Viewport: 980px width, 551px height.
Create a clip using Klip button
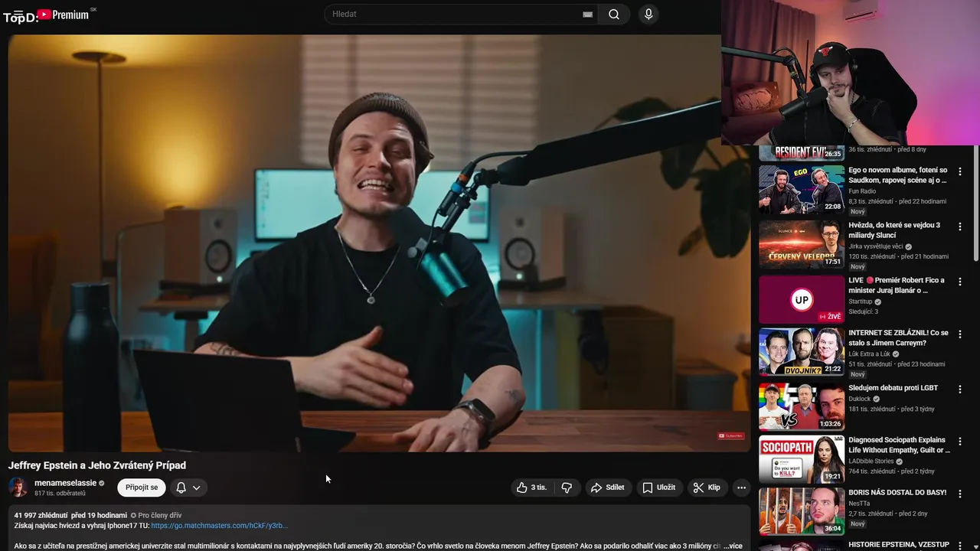(x=707, y=487)
